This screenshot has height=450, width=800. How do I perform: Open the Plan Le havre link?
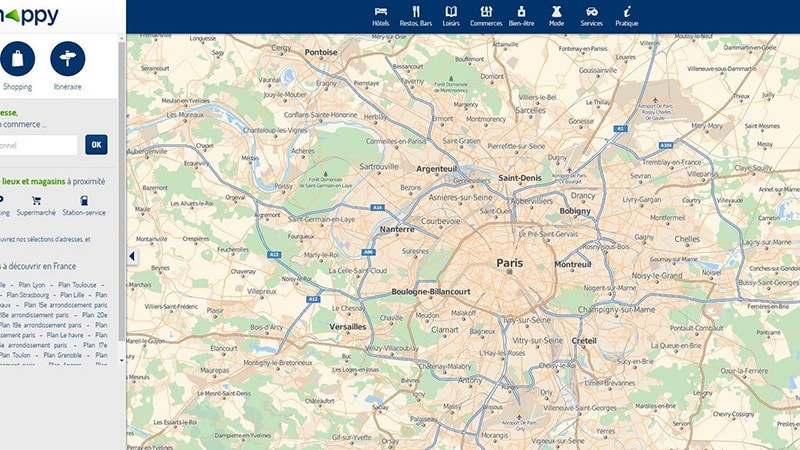65,335
